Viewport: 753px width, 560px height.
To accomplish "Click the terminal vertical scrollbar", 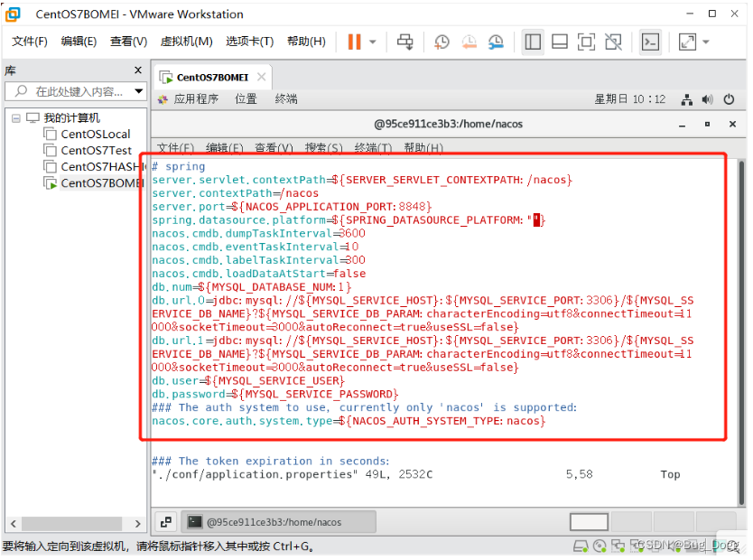I will point(741,331).
